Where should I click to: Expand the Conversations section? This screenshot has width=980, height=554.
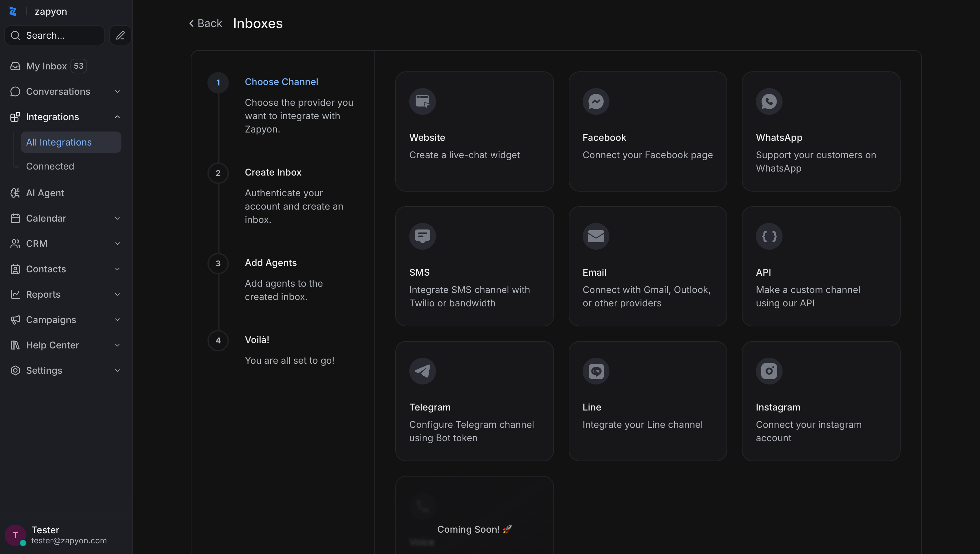pos(117,91)
